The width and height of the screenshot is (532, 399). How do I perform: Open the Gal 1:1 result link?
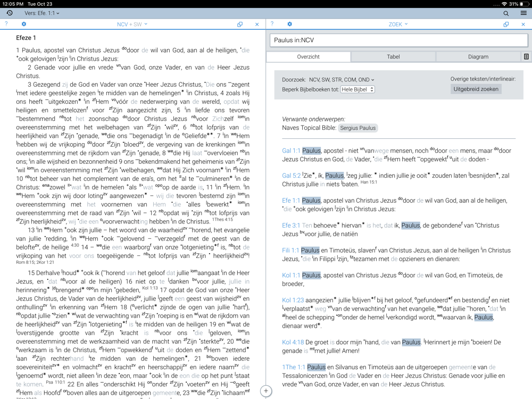coord(291,151)
